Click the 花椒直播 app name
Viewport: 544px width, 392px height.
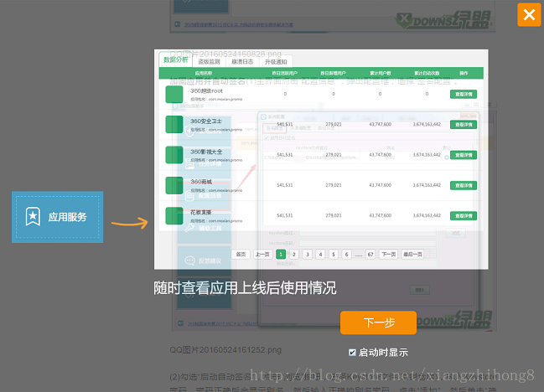(x=200, y=212)
